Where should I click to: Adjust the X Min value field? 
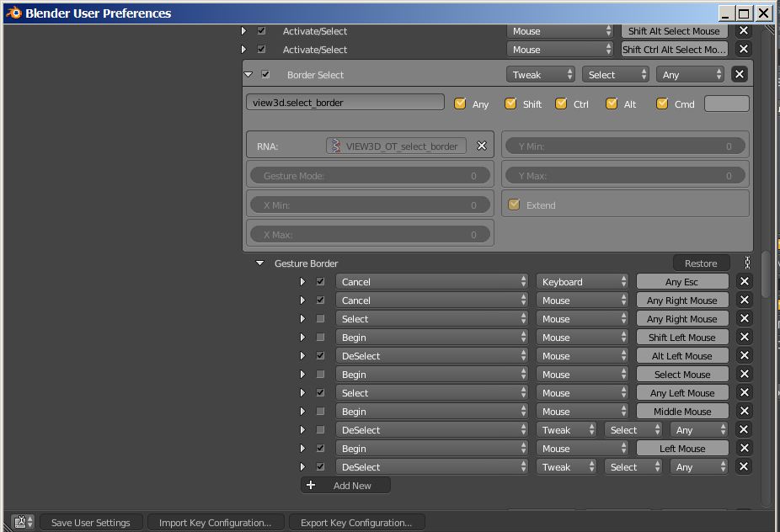[x=370, y=205]
